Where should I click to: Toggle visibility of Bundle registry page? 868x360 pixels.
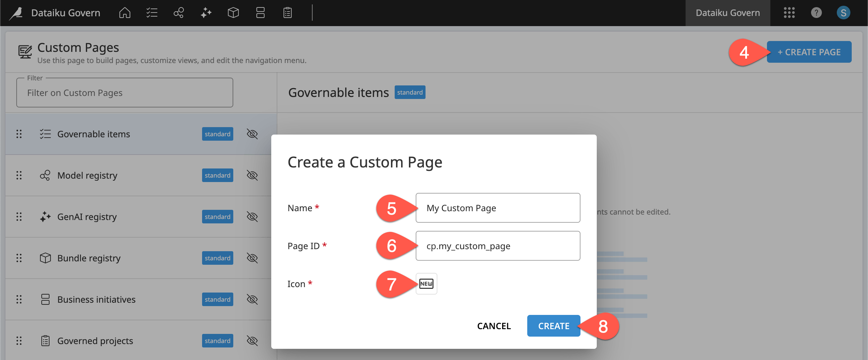[252, 258]
